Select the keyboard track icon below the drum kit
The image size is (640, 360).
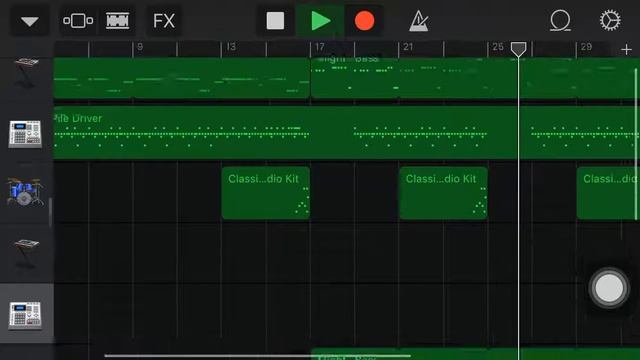tap(26, 253)
